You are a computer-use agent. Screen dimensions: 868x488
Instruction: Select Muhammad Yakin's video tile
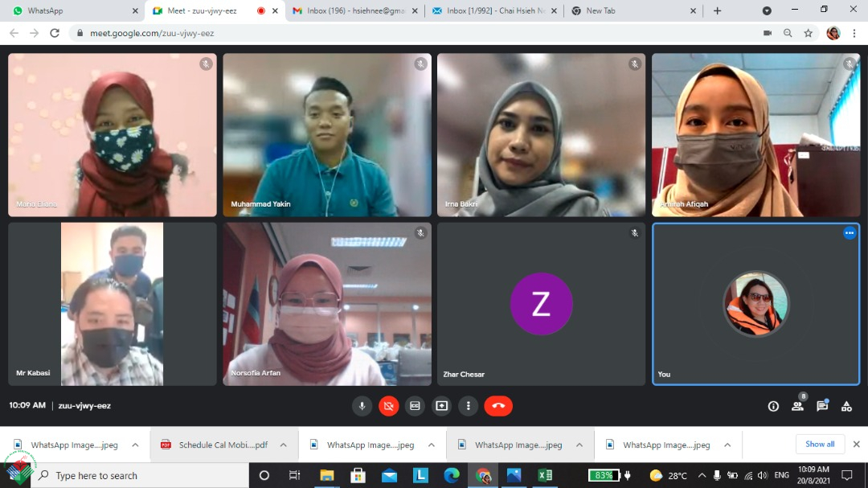tap(327, 134)
